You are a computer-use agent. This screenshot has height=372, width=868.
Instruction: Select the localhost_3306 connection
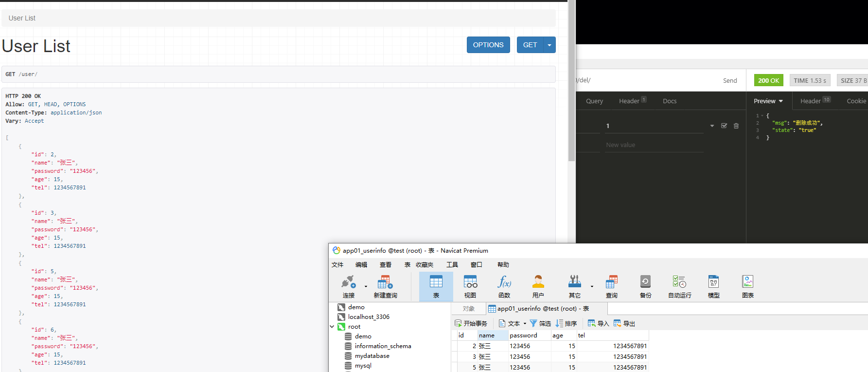363,317
